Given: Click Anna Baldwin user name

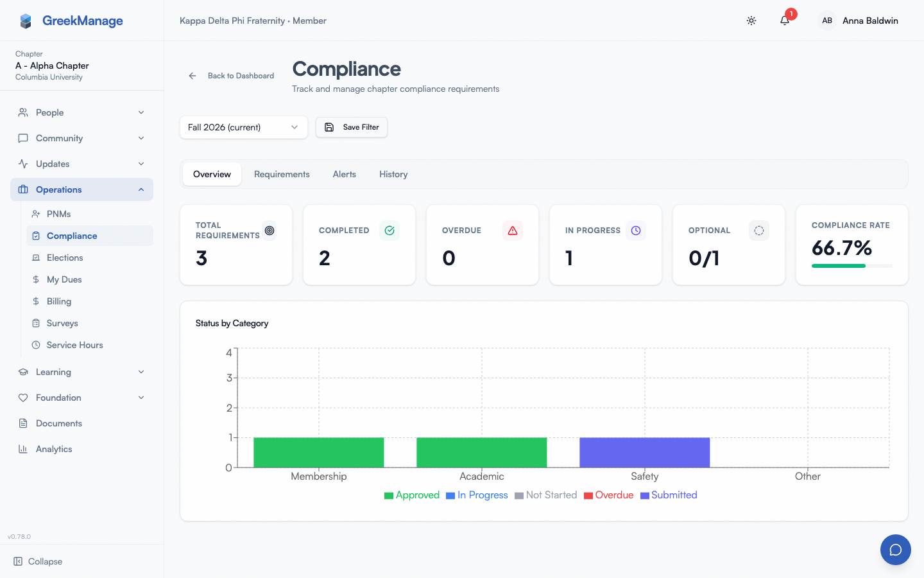Looking at the screenshot, I should pyautogui.click(x=870, y=21).
